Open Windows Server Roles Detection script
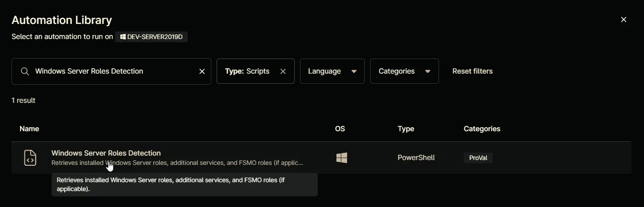This screenshot has height=207, width=644. point(106,153)
